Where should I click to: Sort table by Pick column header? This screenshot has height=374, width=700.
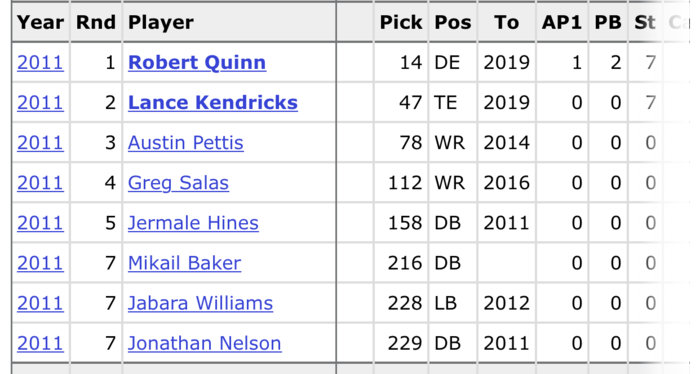coord(400,22)
